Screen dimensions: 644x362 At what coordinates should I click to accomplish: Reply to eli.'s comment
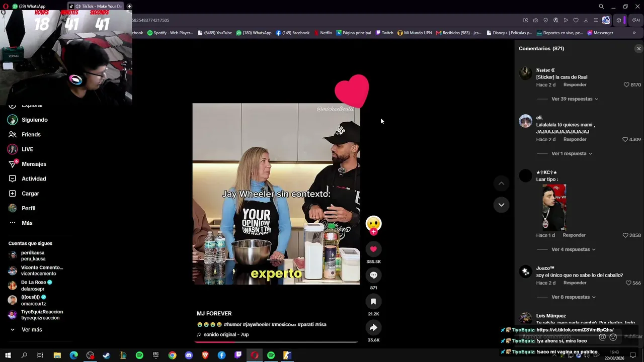click(x=575, y=139)
